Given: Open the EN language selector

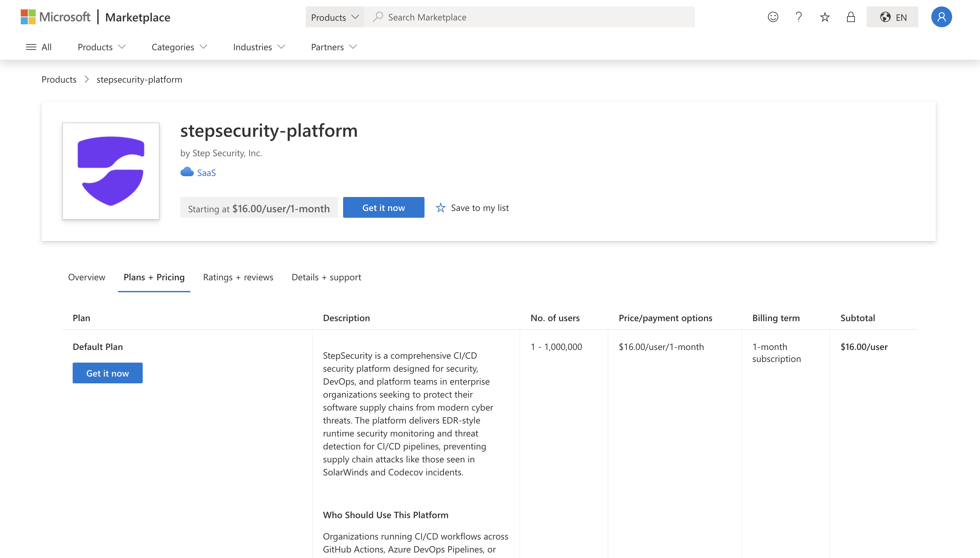Looking at the screenshot, I should (x=892, y=17).
